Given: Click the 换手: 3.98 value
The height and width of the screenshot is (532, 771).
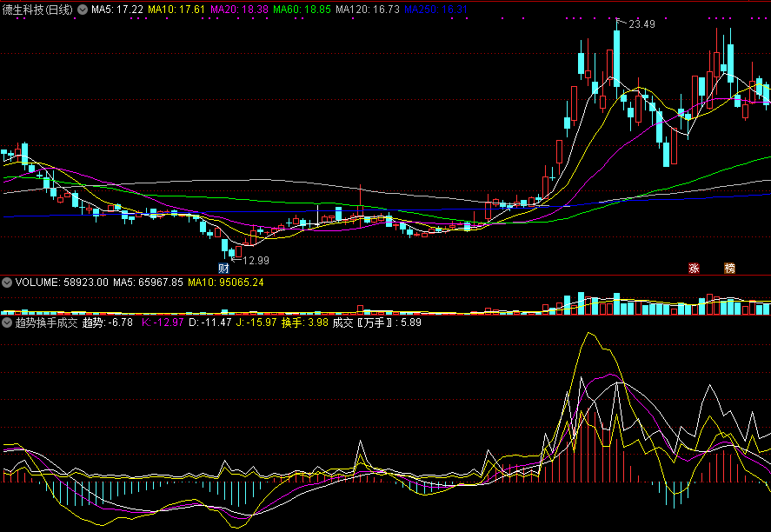Looking at the screenshot, I should [304, 323].
